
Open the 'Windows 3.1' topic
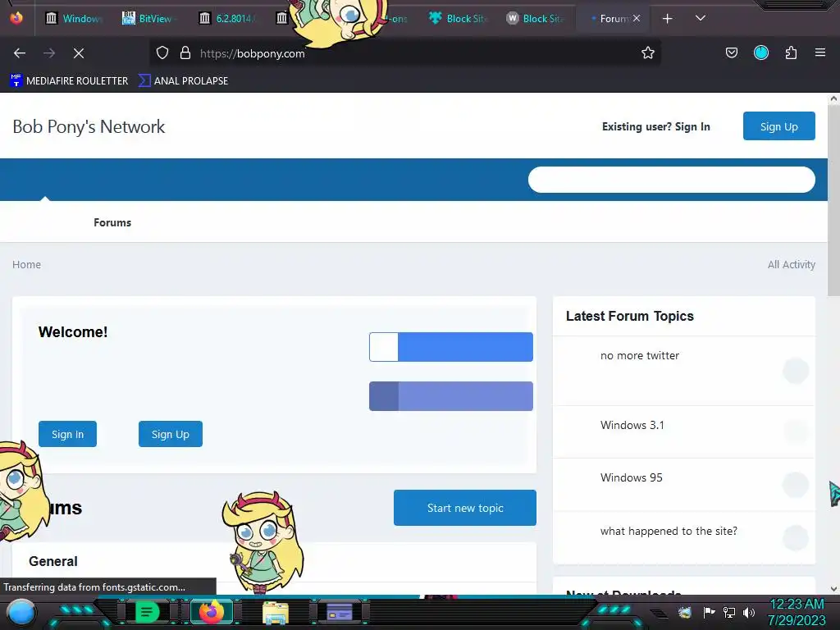(632, 426)
